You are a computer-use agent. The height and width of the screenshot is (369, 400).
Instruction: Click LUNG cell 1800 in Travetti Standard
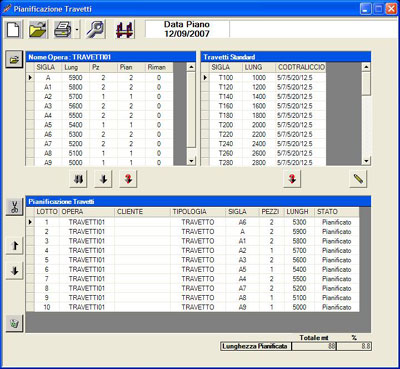click(x=259, y=115)
